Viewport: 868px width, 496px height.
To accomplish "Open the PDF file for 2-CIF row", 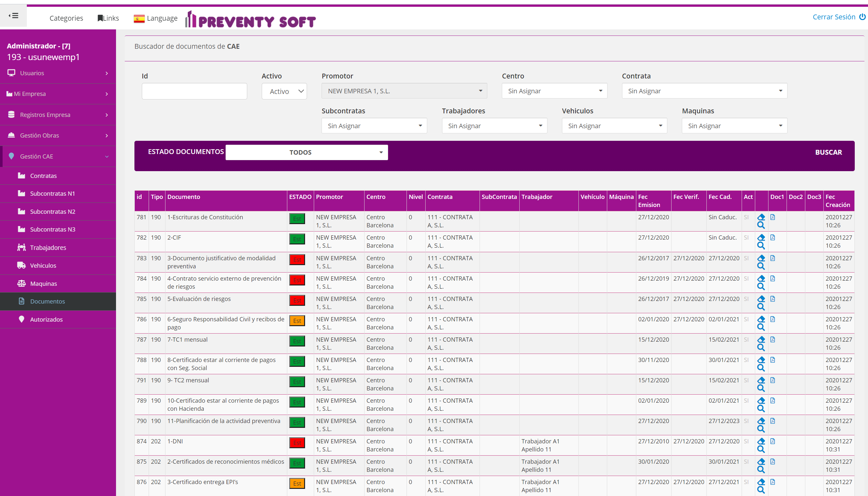I will point(773,237).
